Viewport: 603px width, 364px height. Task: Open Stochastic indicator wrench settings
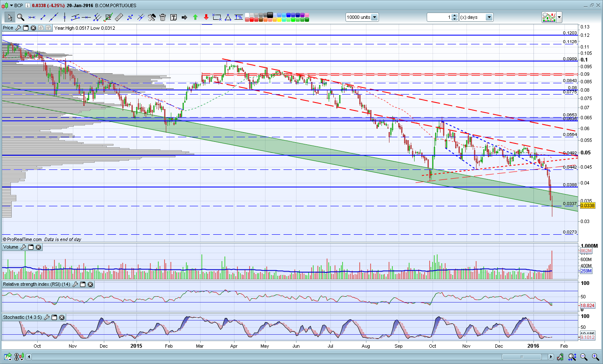[46, 318]
